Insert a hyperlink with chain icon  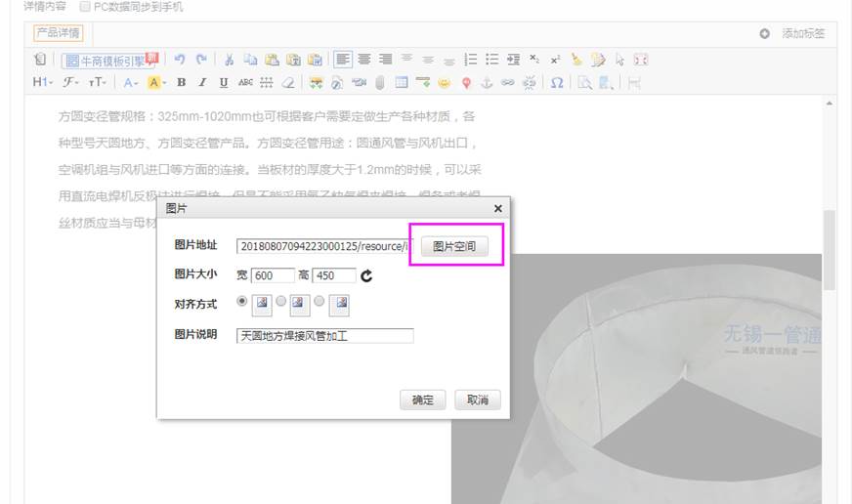[507, 83]
